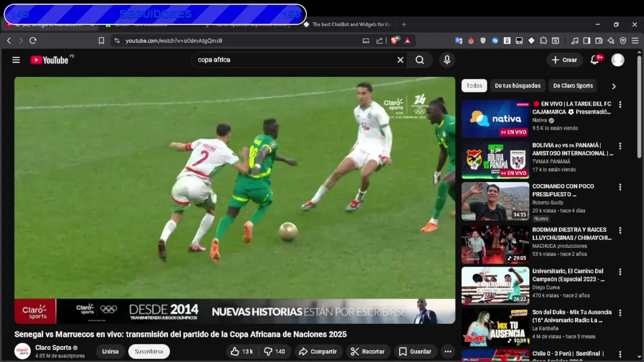The height and width of the screenshot is (362, 644).
Task: Open the Google Translate extension icon
Action: point(459,41)
